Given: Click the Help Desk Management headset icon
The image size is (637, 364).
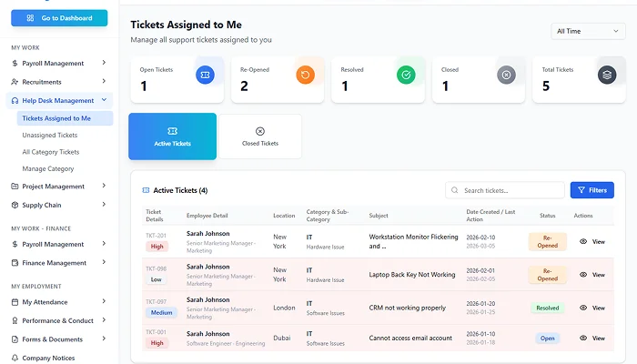Looking at the screenshot, I should (x=15, y=100).
